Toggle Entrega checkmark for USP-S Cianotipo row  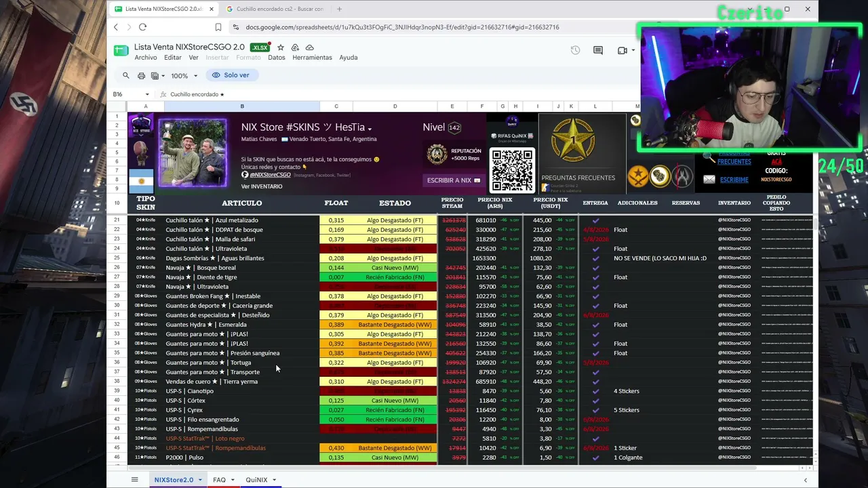click(595, 391)
